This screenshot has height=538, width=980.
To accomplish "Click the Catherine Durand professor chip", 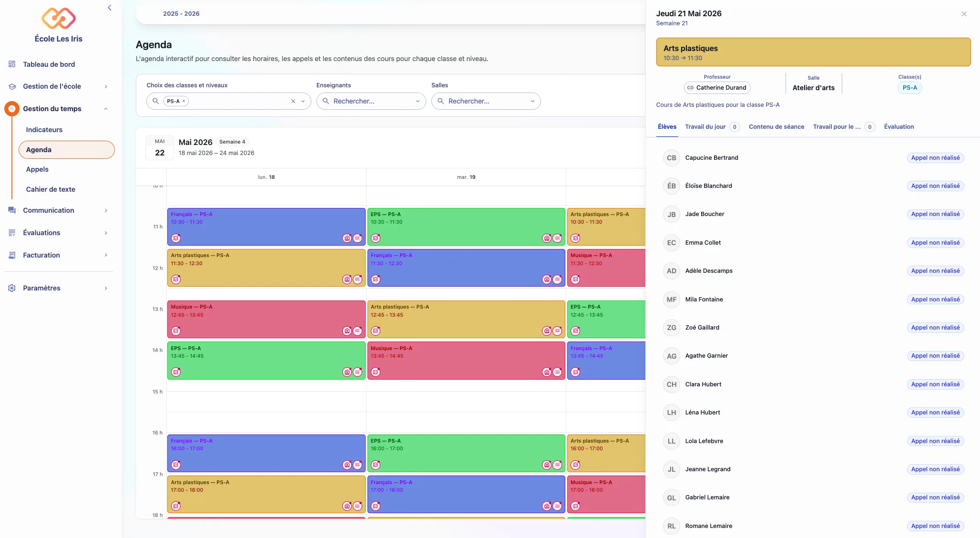I will click(x=717, y=88).
